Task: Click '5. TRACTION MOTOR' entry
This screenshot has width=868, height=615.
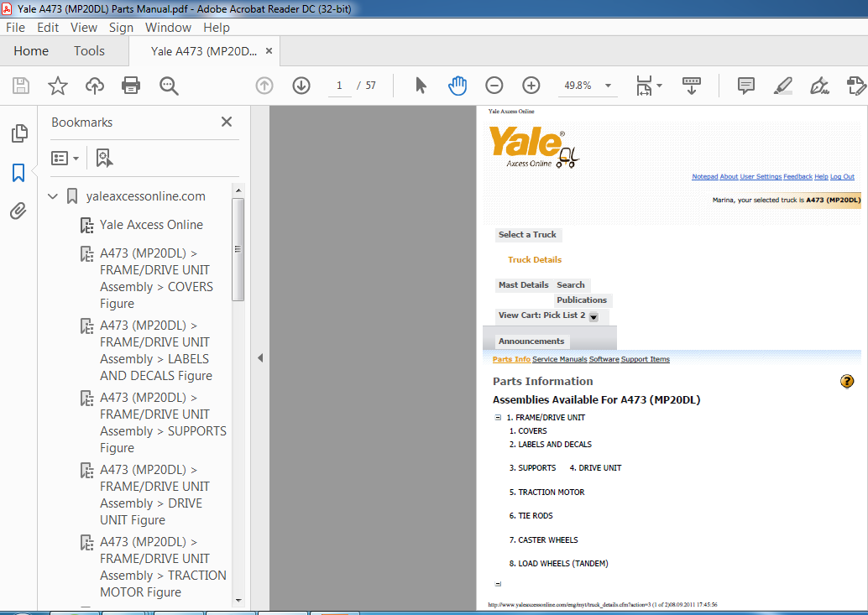Action: 547,493
